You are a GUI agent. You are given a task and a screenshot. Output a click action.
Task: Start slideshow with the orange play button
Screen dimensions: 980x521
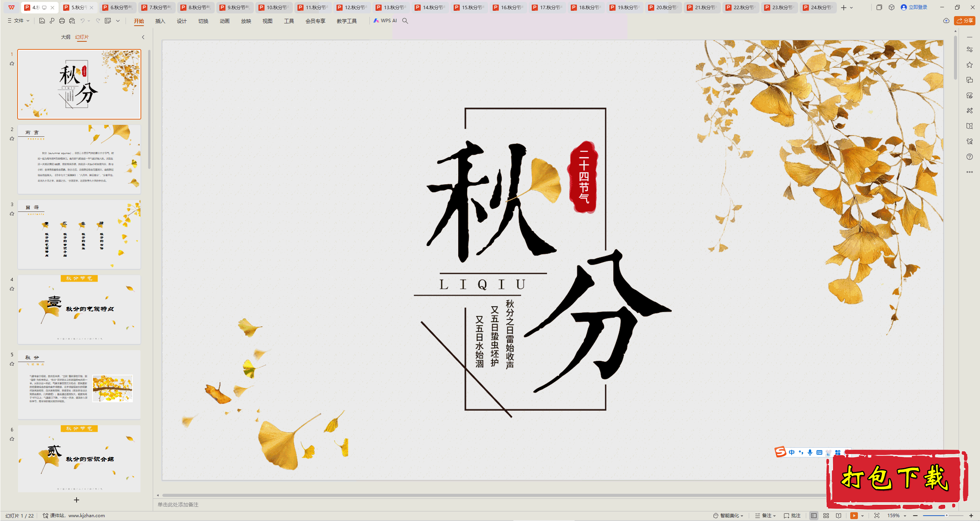(x=854, y=516)
